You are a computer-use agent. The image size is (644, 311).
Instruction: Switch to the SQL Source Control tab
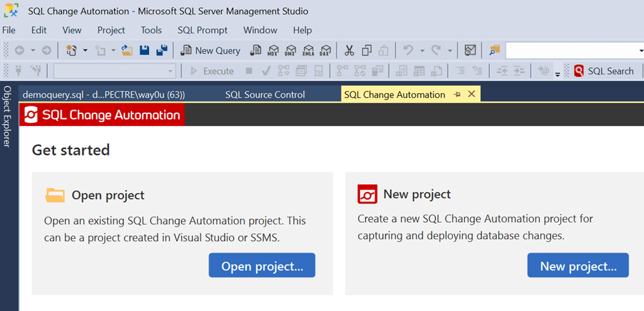click(265, 94)
